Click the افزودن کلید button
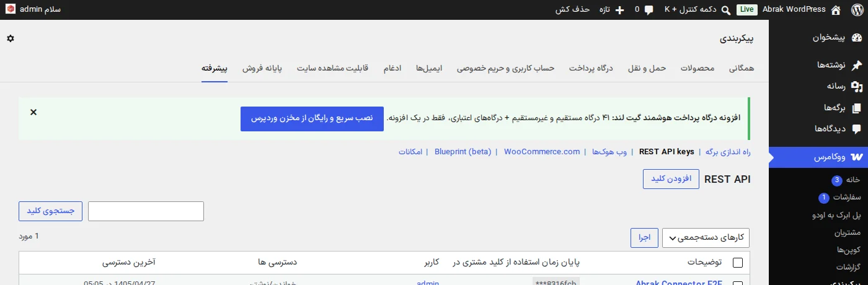868x285 pixels. 671,179
